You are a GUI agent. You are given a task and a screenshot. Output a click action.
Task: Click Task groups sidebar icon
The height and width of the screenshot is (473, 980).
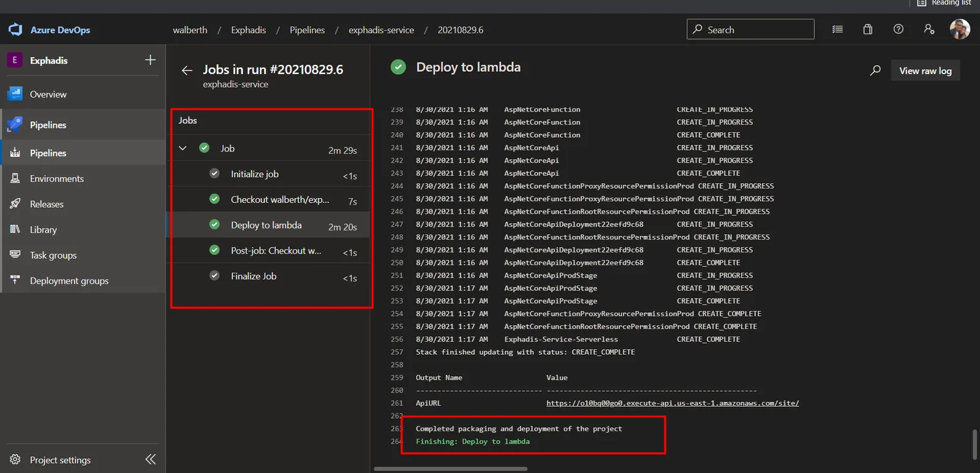(15, 254)
